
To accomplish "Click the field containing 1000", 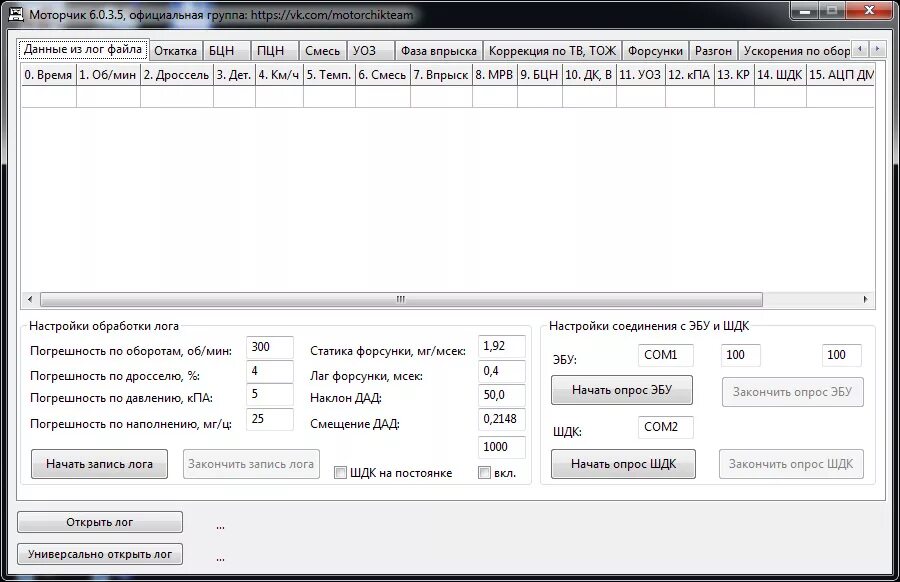I will pyautogui.click(x=502, y=447).
